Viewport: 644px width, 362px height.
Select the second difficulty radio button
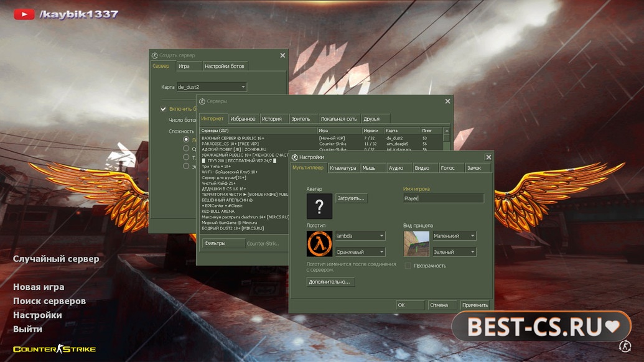186,149
